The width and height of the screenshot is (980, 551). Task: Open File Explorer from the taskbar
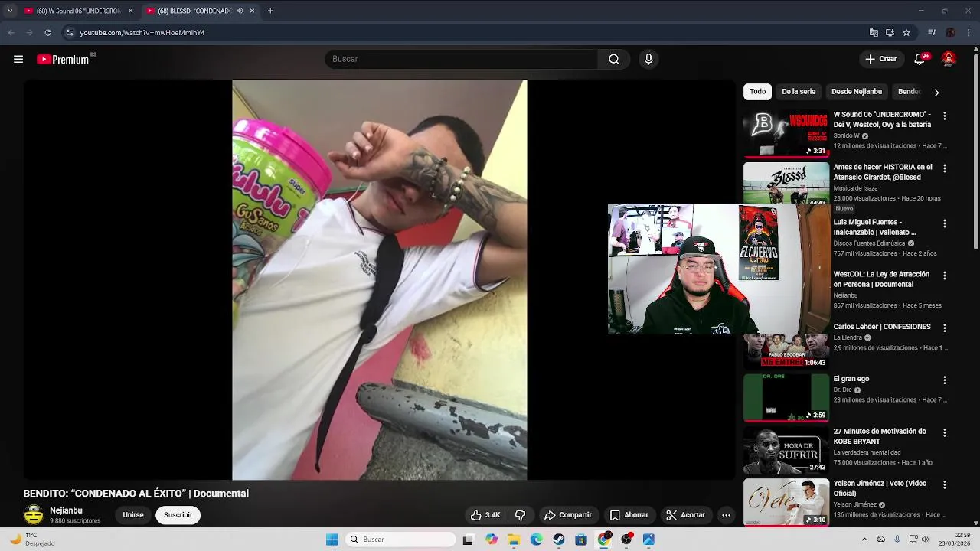click(x=514, y=540)
